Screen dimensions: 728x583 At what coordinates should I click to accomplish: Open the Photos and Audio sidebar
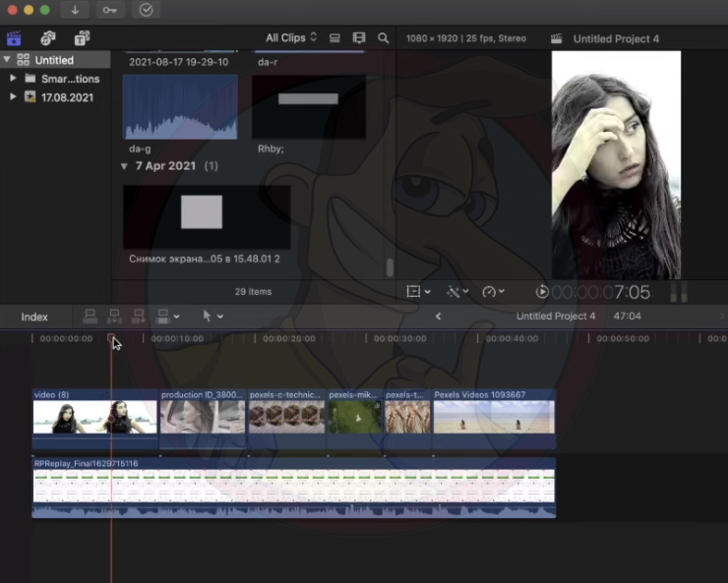click(x=48, y=38)
